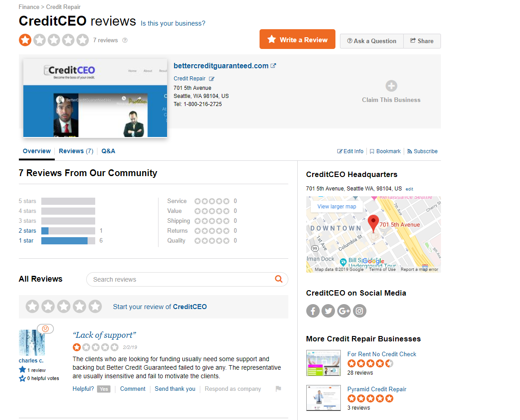Click the Facebook social media icon

pos(313,311)
